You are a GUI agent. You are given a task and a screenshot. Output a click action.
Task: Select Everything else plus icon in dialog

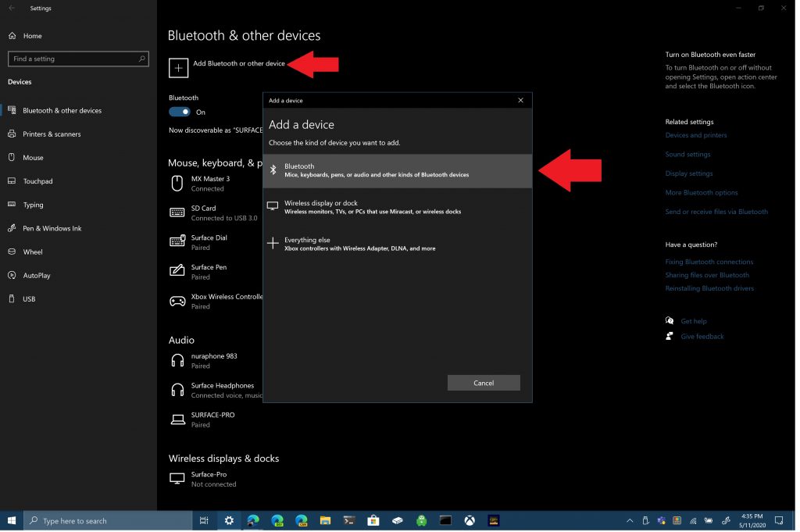pyautogui.click(x=274, y=245)
